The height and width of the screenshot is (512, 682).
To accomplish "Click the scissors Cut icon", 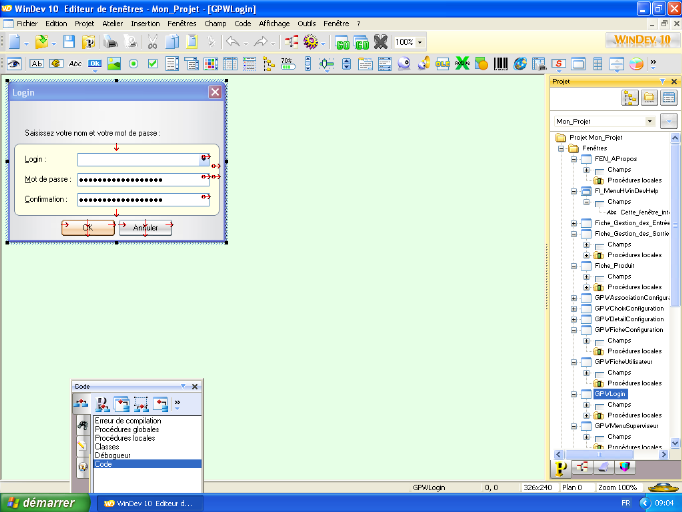I will pyautogui.click(x=153, y=42).
